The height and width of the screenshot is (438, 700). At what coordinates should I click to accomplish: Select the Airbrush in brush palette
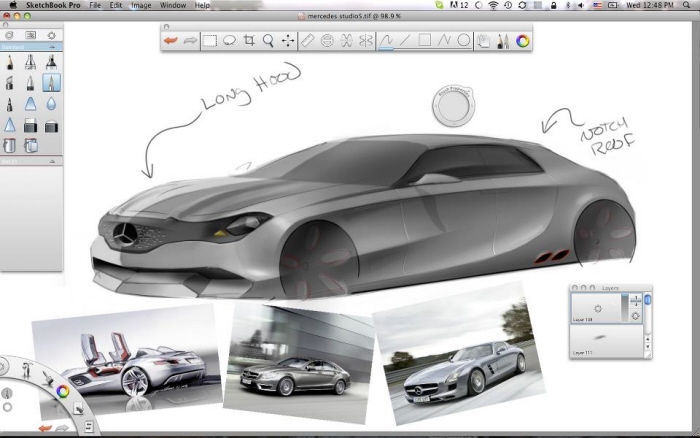(30, 62)
